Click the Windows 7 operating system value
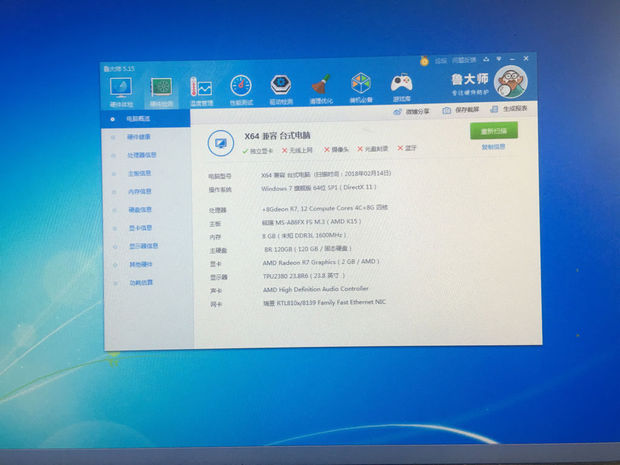Image resolution: width=620 pixels, height=465 pixels. click(x=319, y=188)
